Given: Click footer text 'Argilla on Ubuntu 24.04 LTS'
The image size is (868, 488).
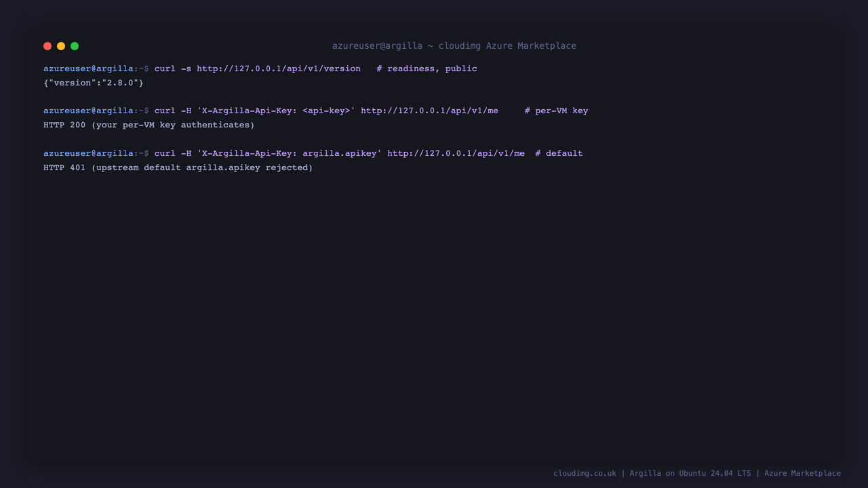Looking at the screenshot, I should (690, 473).
